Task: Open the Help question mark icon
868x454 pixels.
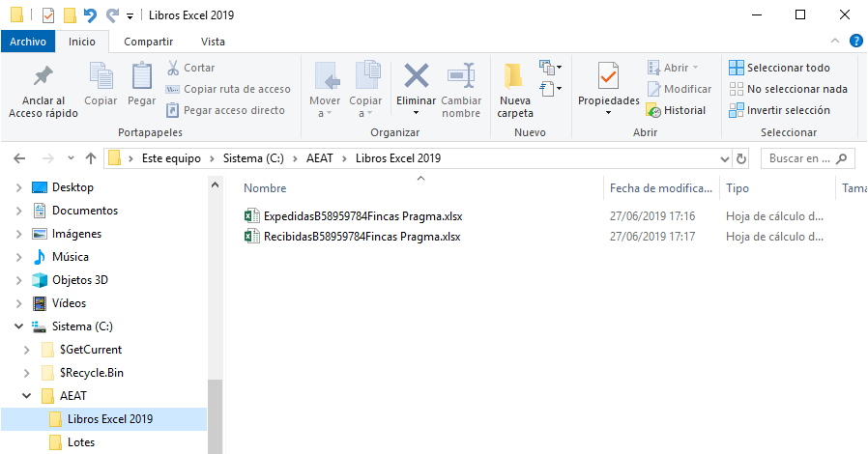Action: pos(855,41)
